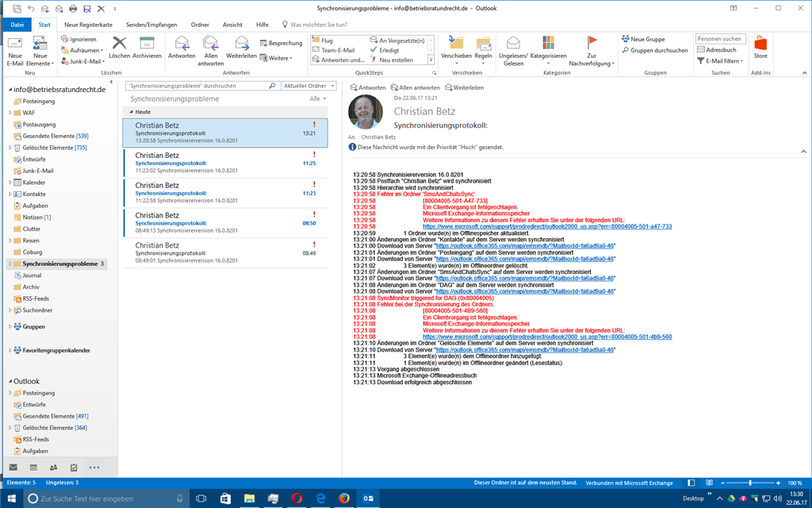Expand the QuickSteps gallery

tap(431, 60)
